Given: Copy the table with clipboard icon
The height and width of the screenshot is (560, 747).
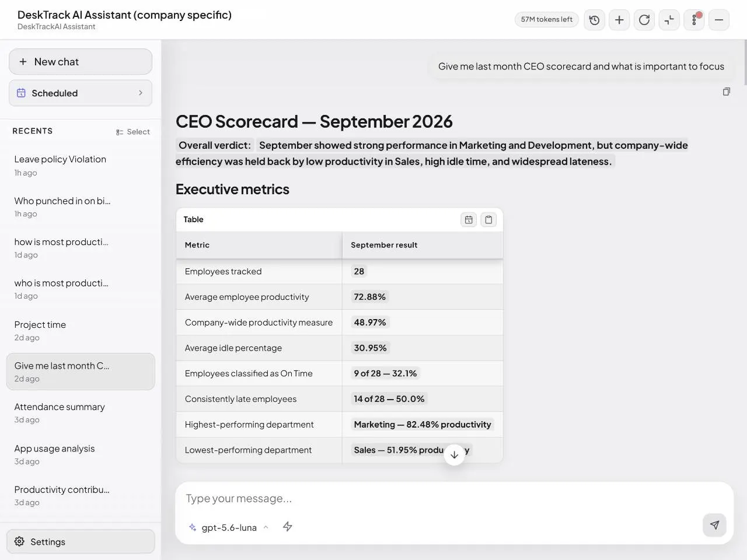Looking at the screenshot, I should [488, 219].
